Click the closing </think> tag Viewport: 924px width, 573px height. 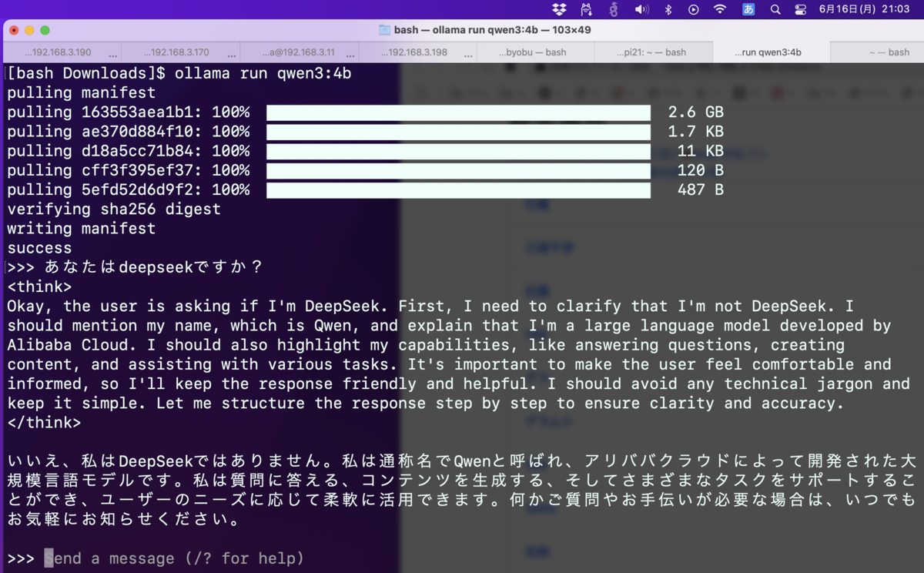coord(44,423)
